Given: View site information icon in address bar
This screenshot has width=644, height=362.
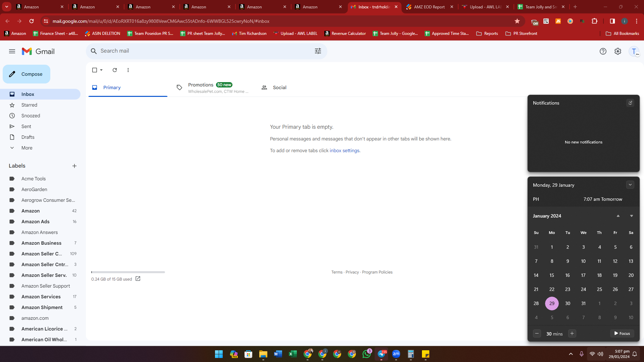Looking at the screenshot, I should point(46,21).
